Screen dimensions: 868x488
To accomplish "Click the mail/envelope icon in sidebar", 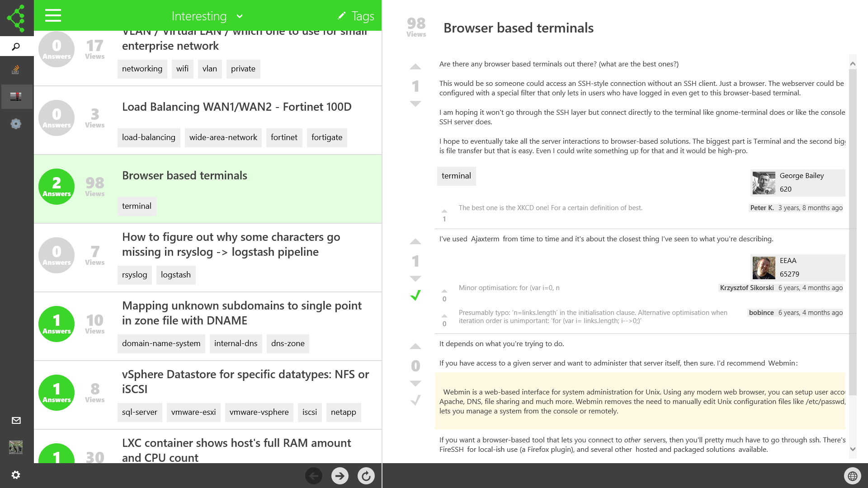I will [16, 420].
